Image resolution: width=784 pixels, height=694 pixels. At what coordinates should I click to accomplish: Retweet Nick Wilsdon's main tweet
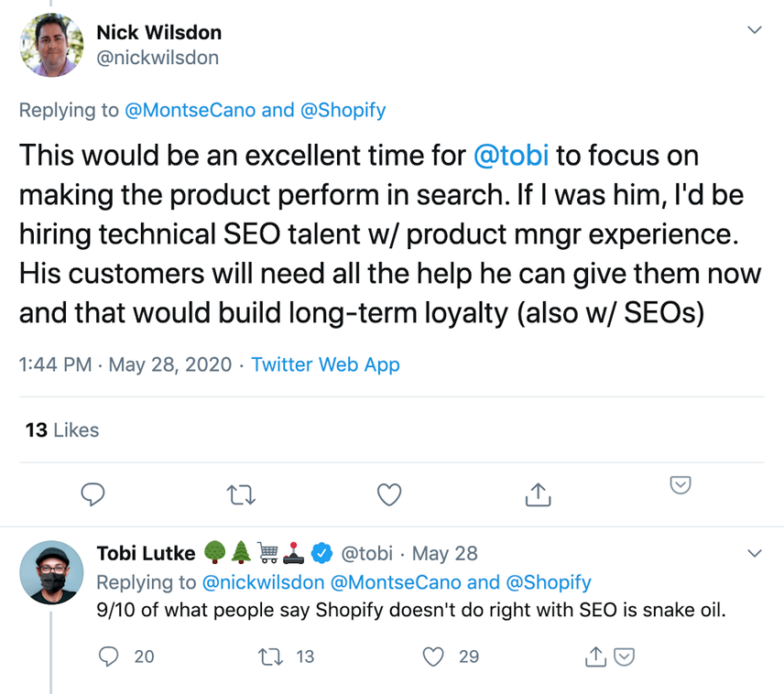point(241,495)
